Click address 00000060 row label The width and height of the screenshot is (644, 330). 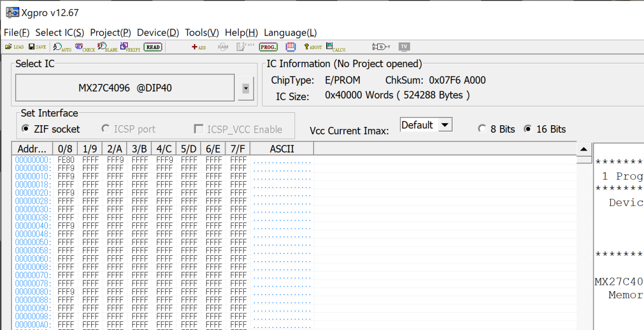click(33, 259)
